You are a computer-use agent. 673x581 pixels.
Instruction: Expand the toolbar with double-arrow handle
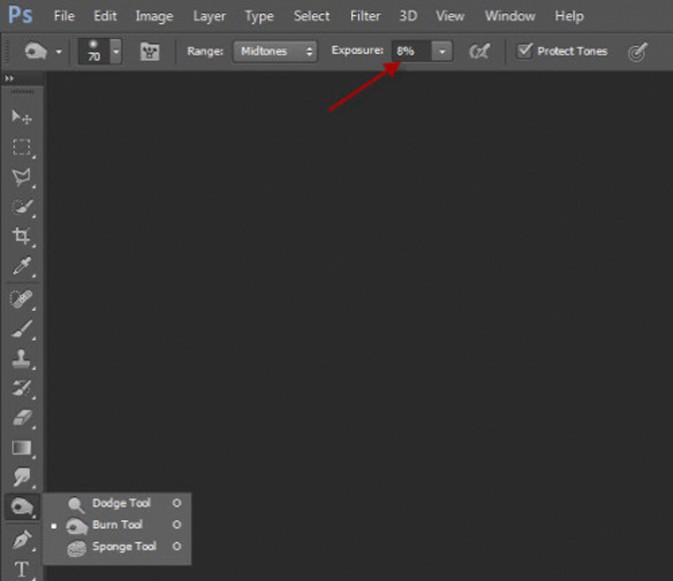[x=10, y=78]
